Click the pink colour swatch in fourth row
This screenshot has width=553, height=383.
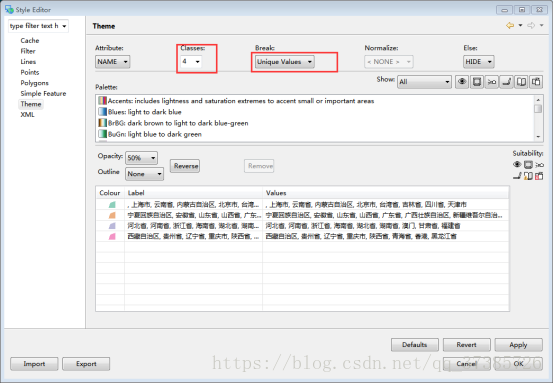tap(112, 236)
